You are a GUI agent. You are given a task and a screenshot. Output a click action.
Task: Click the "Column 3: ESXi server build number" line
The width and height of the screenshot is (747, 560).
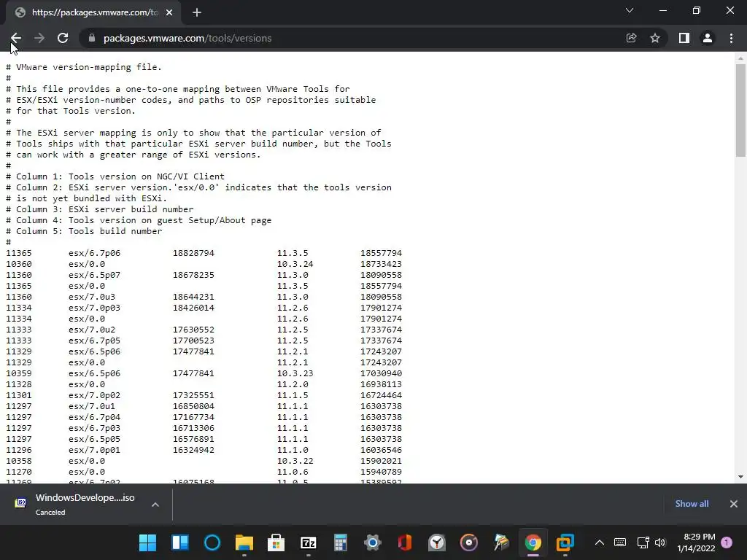(99, 209)
